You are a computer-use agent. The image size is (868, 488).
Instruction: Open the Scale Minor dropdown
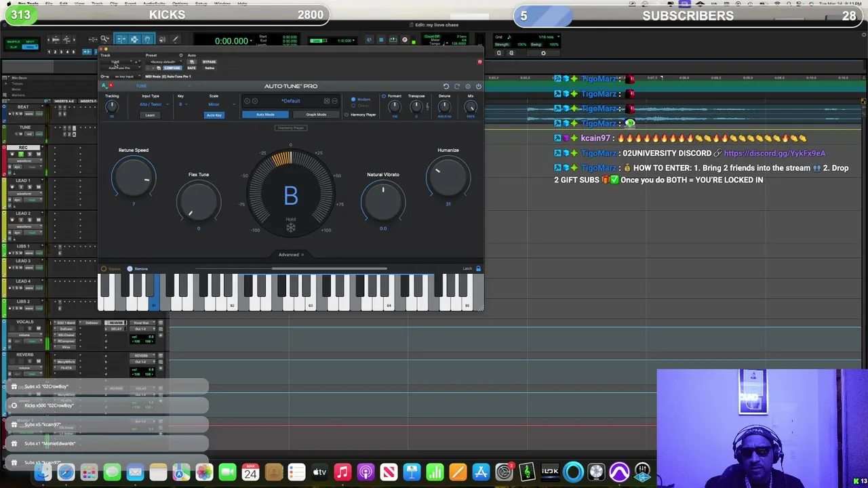[221, 104]
